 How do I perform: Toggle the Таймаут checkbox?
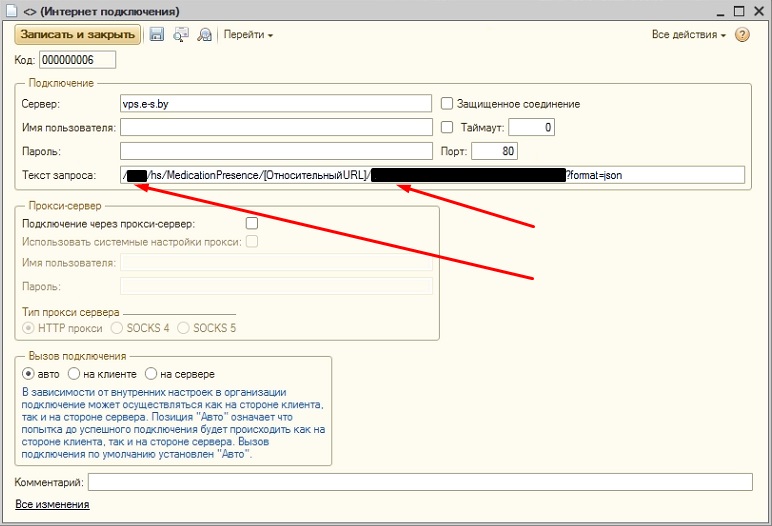(x=448, y=127)
